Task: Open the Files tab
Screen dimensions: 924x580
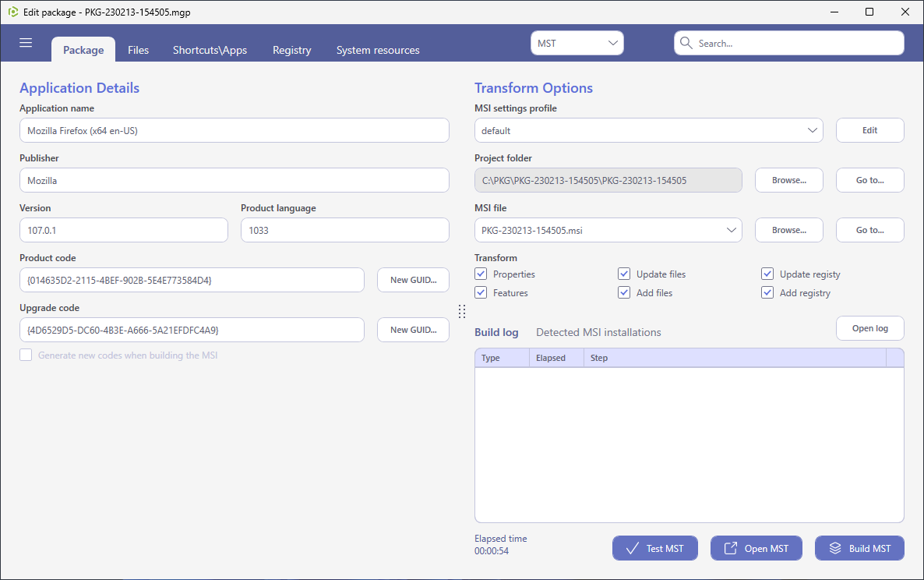Action: point(139,50)
